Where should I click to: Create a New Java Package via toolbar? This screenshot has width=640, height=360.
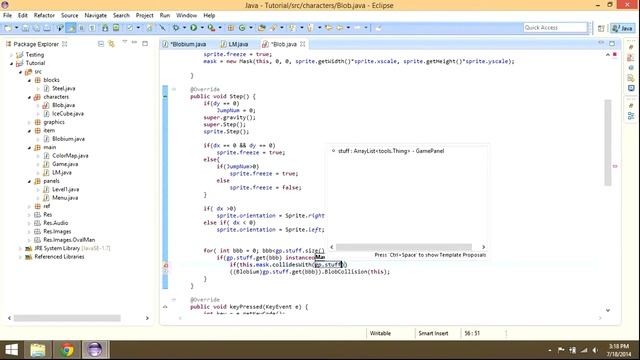(x=231, y=28)
